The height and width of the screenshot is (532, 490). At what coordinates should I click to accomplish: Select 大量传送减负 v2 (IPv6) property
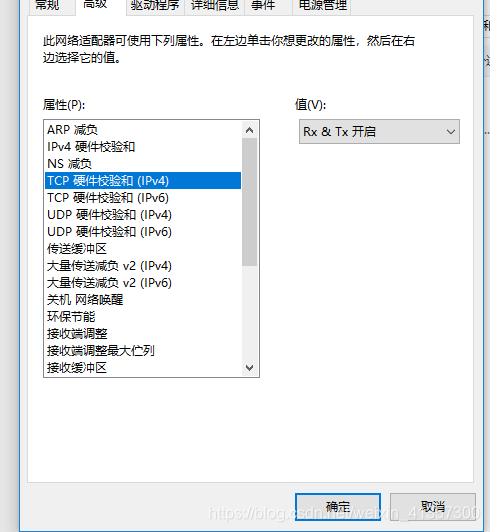[143, 282]
